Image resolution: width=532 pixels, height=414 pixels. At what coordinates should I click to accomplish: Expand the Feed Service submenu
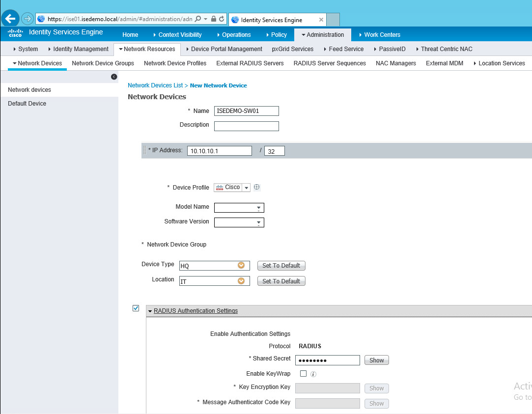click(344, 49)
